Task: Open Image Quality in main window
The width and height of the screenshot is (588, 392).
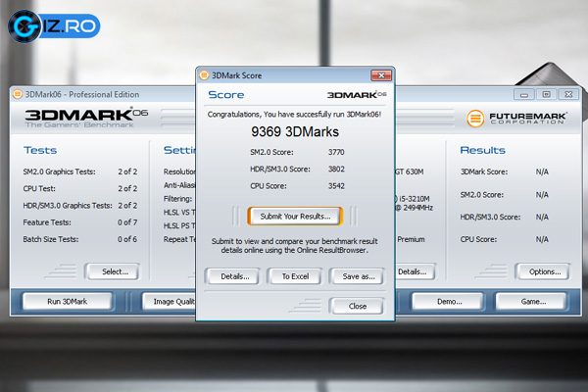Action: 170,301
